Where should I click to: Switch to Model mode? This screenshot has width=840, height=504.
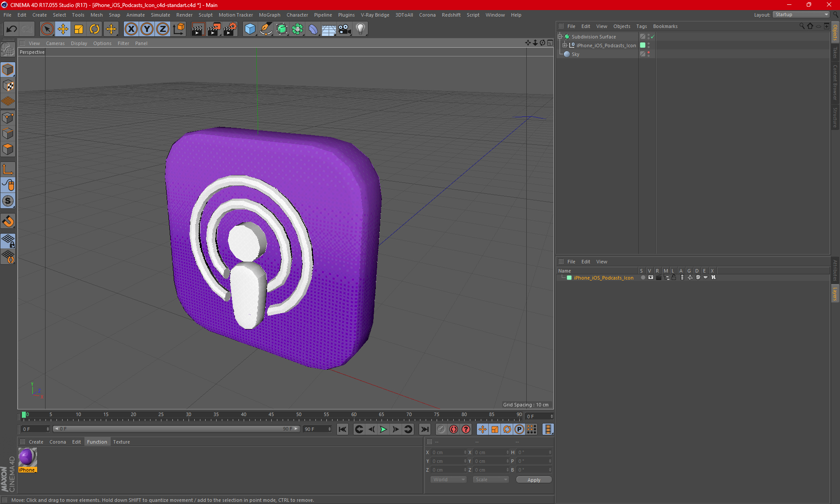[x=8, y=70]
